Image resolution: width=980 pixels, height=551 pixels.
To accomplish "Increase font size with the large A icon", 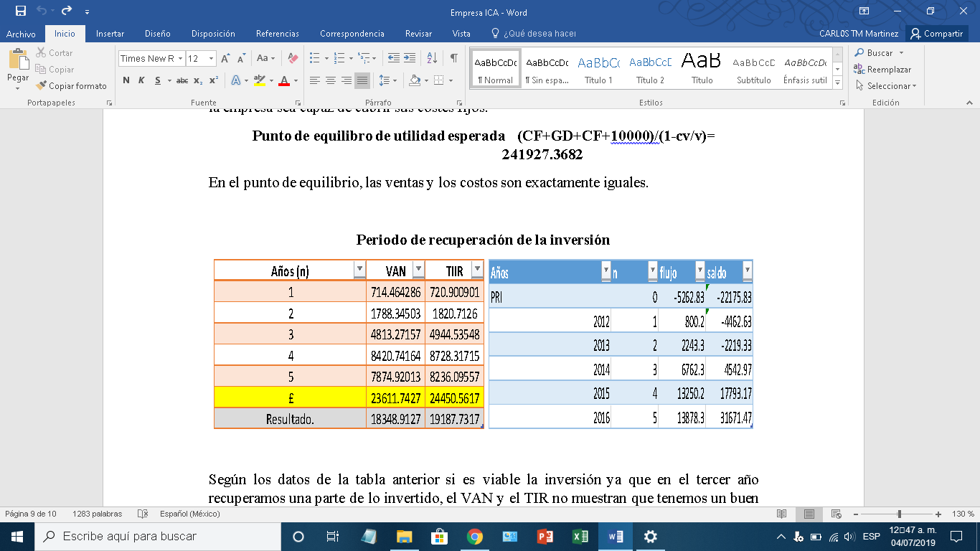I will point(226,58).
